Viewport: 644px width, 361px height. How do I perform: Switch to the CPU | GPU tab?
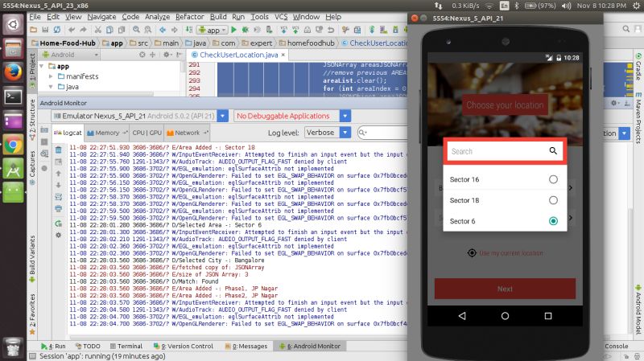[147, 133]
